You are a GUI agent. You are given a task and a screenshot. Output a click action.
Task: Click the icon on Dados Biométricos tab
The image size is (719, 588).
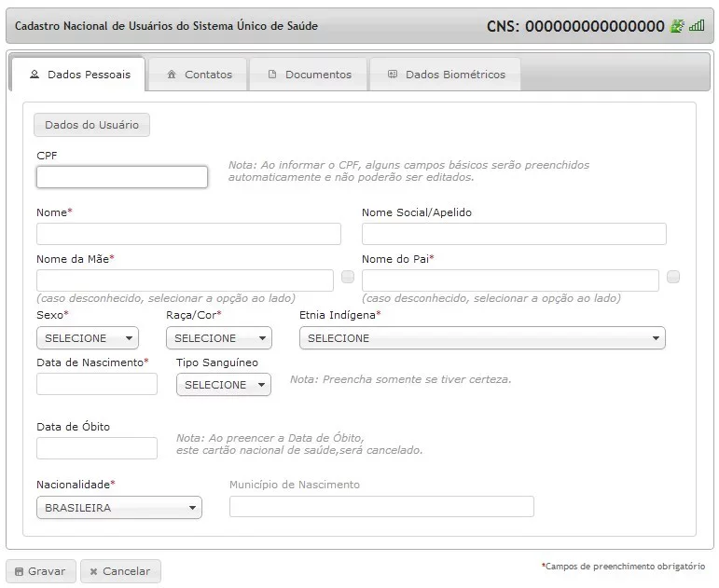pyautogui.click(x=393, y=75)
